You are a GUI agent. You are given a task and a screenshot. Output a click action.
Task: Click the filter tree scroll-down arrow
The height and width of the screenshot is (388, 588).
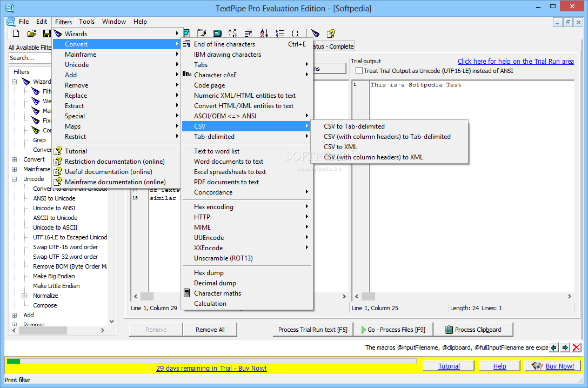point(112,322)
